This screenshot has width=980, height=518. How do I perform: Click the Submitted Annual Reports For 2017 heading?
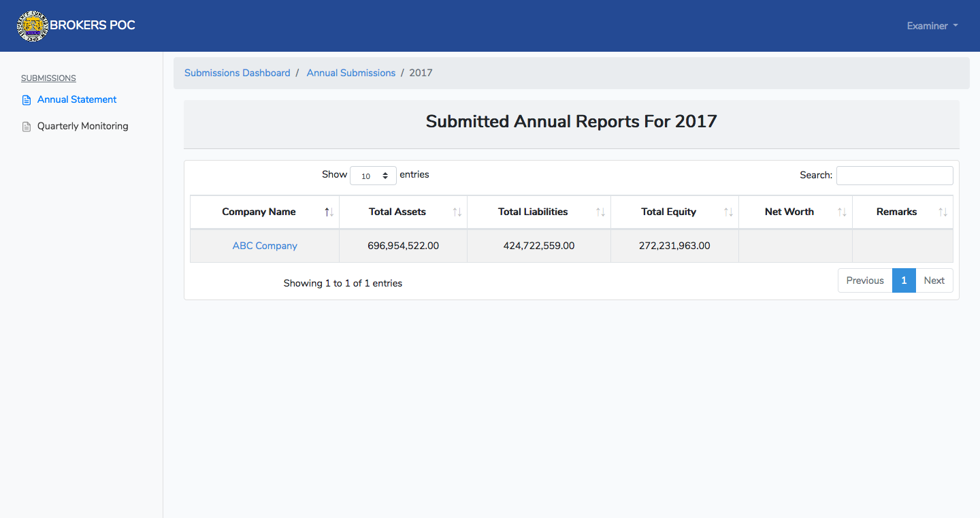tap(572, 122)
